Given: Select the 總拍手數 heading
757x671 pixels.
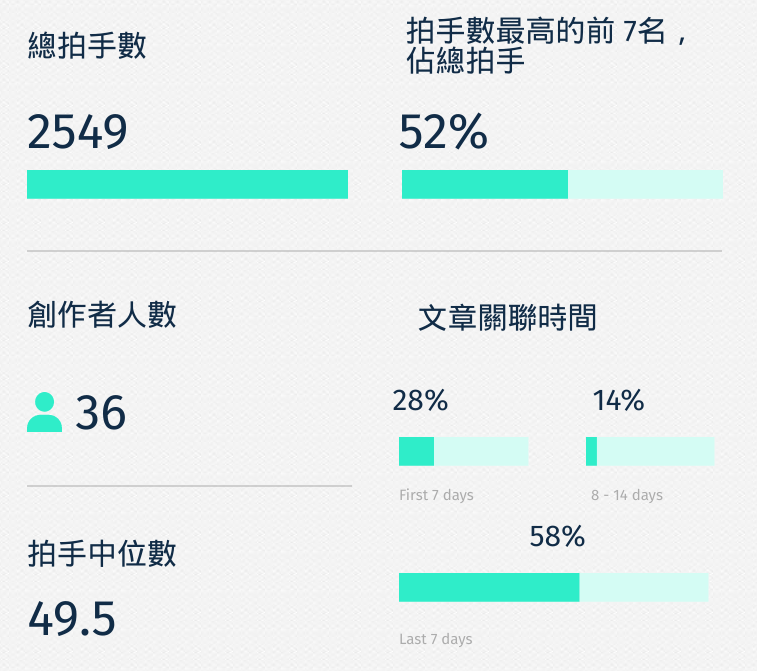Looking at the screenshot, I should [x=87, y=46].
